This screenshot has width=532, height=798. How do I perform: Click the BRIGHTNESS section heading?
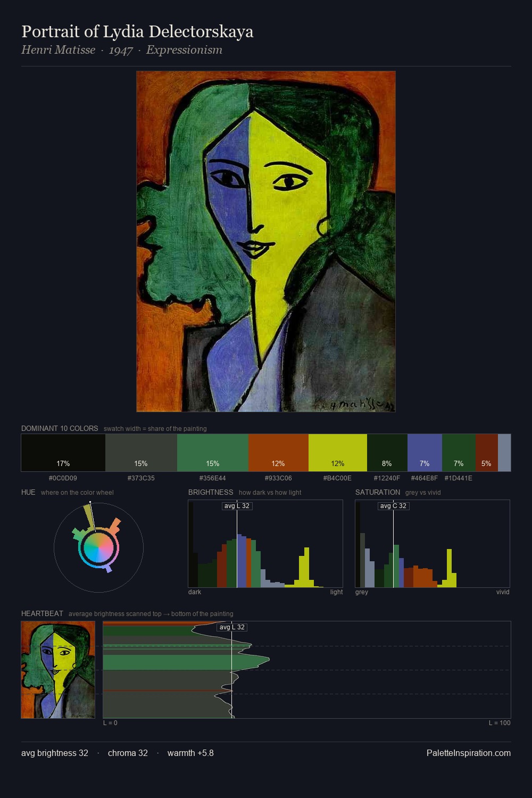[211, 492]
